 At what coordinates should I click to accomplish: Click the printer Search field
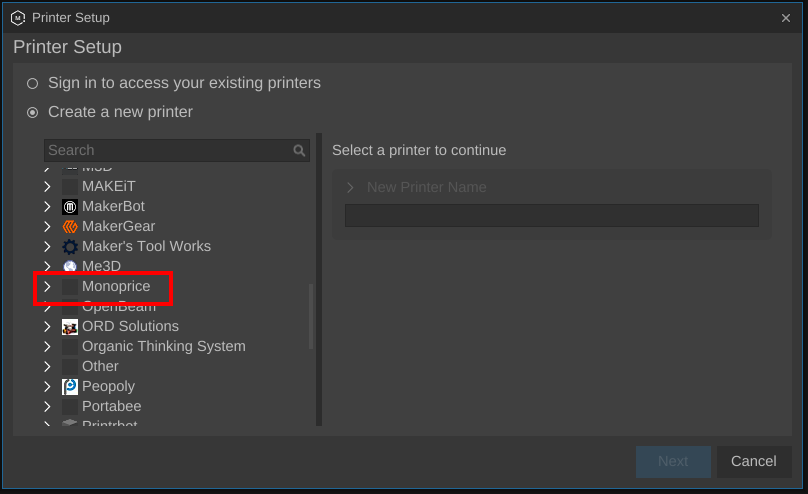[x=177, y=150]
